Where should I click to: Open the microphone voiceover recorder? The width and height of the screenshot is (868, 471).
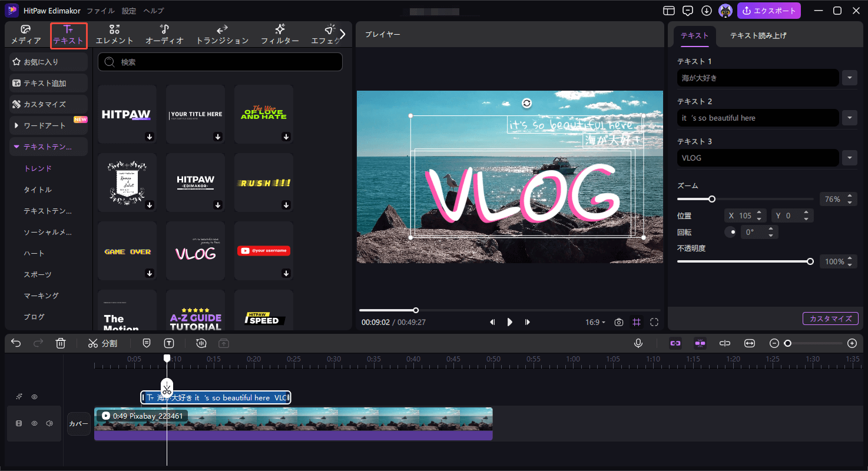click(x=638, y=343)
